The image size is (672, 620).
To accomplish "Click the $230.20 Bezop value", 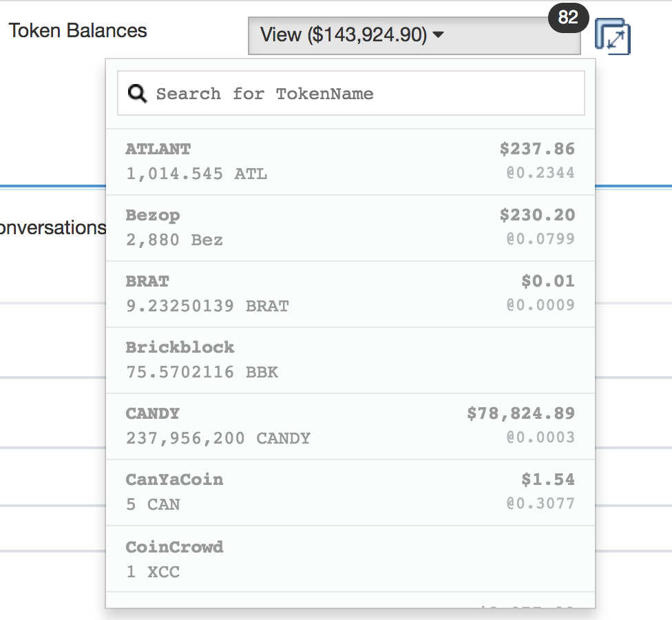I will [537, 215].
